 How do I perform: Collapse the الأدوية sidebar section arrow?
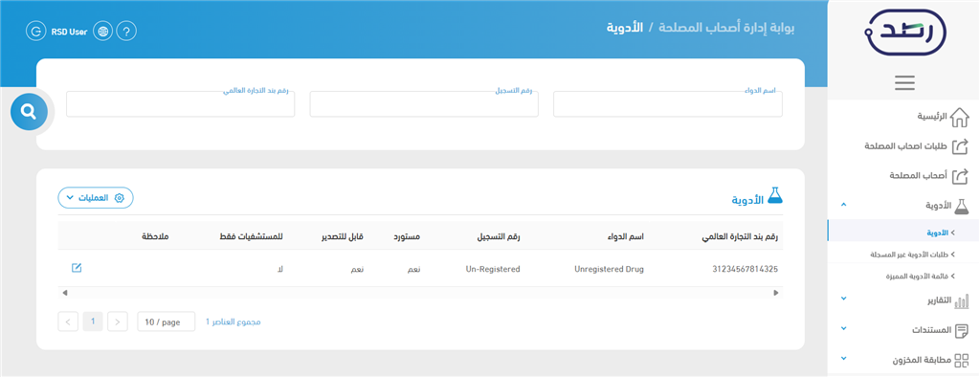844,205
